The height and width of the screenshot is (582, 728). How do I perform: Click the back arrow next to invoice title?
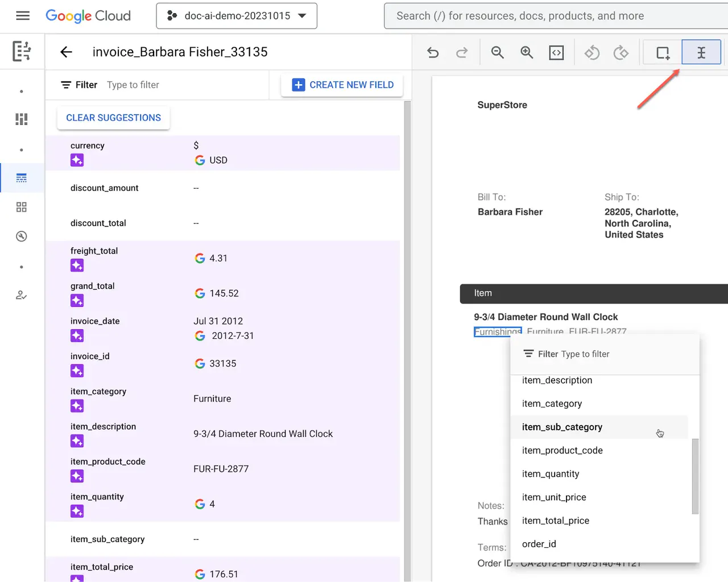tap(67, 52)
